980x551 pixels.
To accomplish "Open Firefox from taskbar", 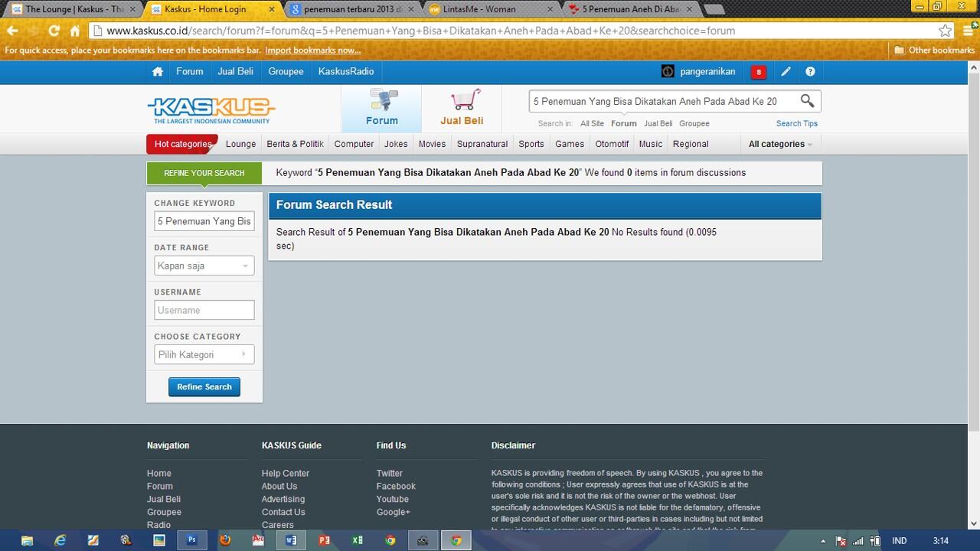I will [x=225, y=540].
